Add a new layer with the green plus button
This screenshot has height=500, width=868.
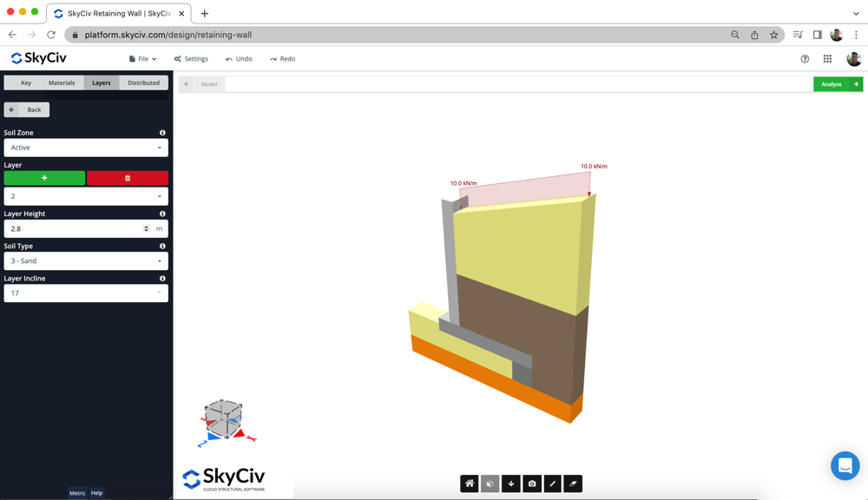43,178
